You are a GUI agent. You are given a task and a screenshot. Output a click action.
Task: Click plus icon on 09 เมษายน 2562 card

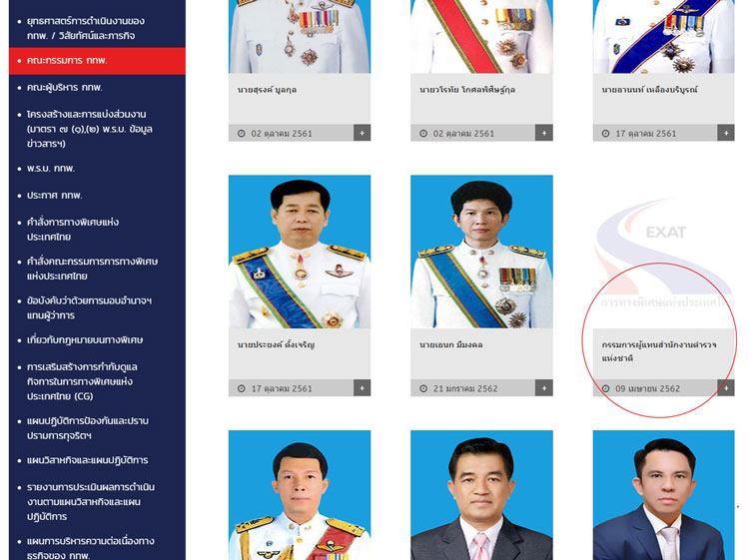coord(726,388)
